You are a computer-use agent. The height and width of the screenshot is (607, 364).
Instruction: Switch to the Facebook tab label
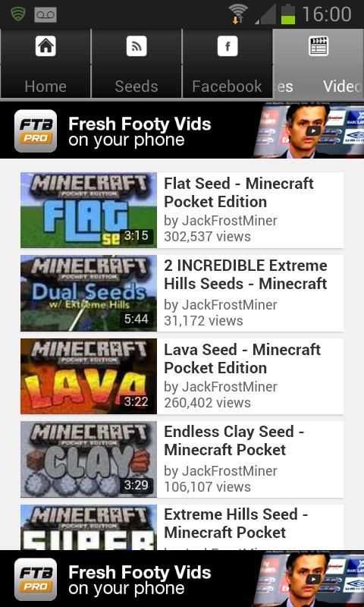tap(227, 86)
